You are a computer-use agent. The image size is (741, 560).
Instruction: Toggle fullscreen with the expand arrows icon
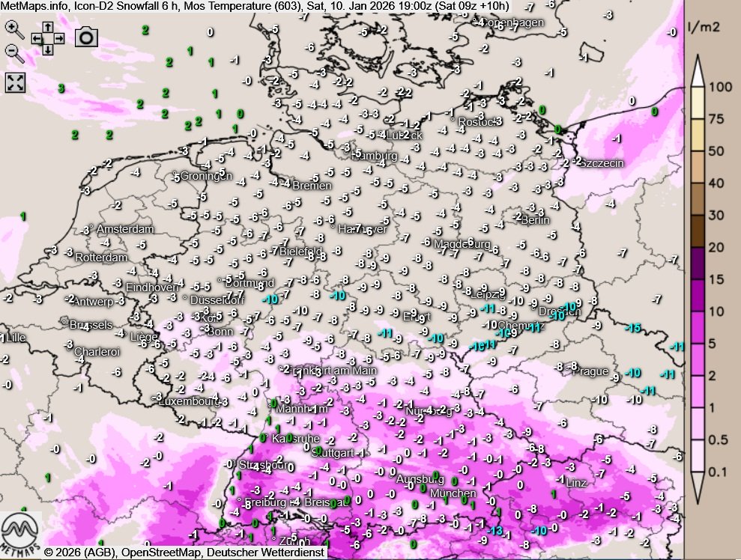[x=15, y=82]
